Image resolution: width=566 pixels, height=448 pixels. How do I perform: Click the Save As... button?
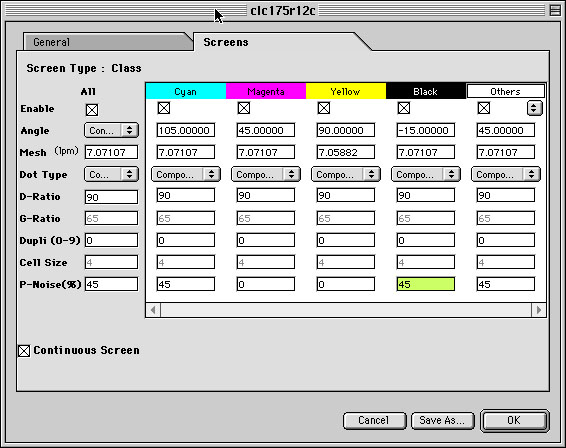(x=443, y=421)
